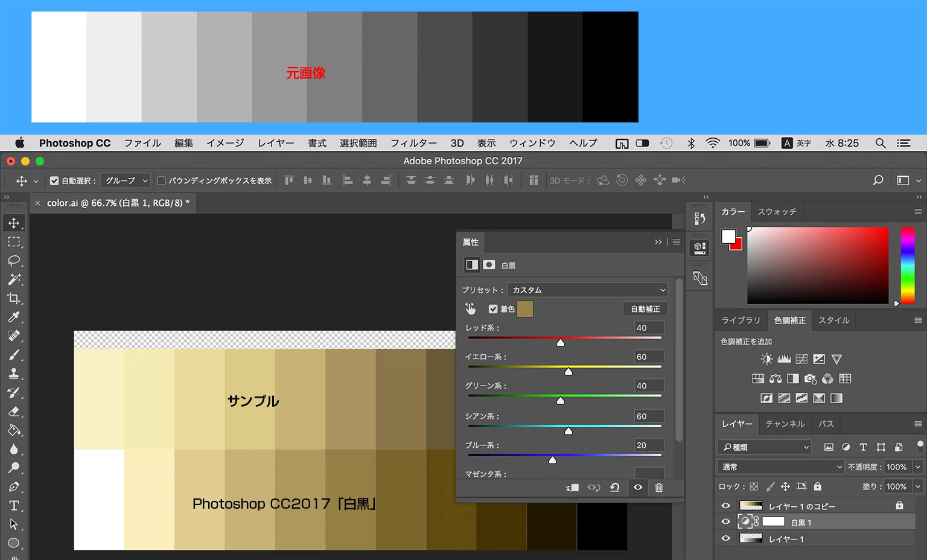Click the 自動補正 button

[646, 309]
